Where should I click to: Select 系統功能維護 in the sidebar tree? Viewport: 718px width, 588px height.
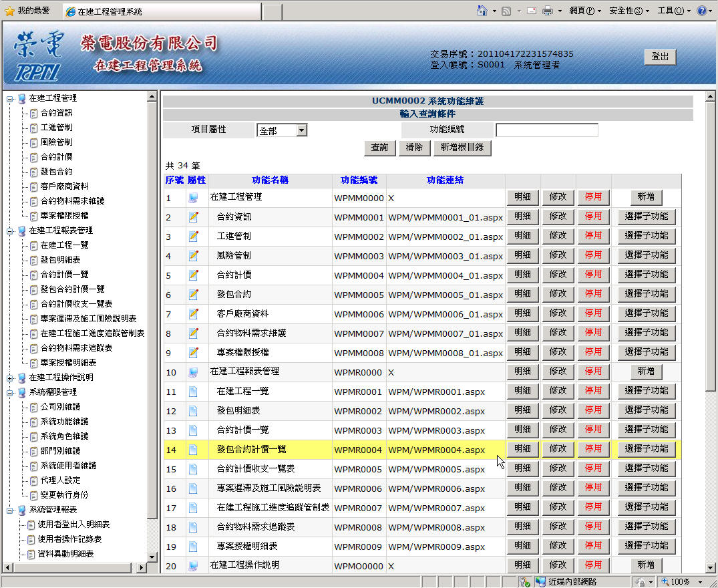point(64,422)
